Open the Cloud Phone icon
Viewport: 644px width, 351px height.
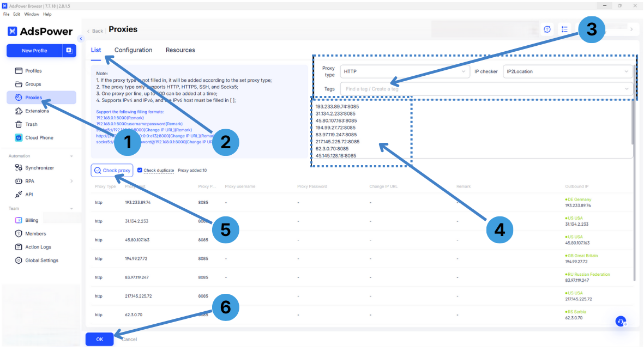point(19,137)
